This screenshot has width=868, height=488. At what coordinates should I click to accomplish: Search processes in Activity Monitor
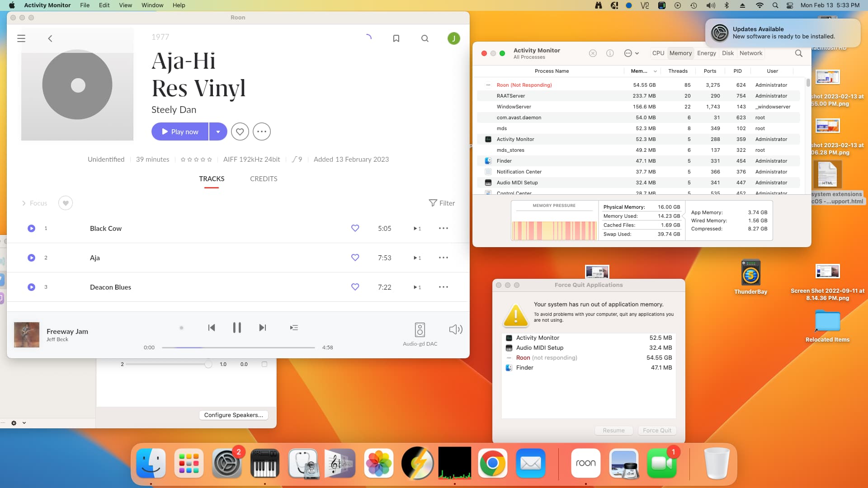(799, 53)
